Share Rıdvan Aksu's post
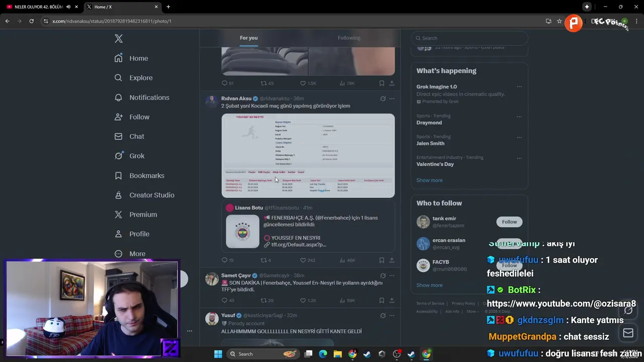Image resolution: width=644 pixels, height=362 pixels. pyautogui.click(x=392, y=260)
